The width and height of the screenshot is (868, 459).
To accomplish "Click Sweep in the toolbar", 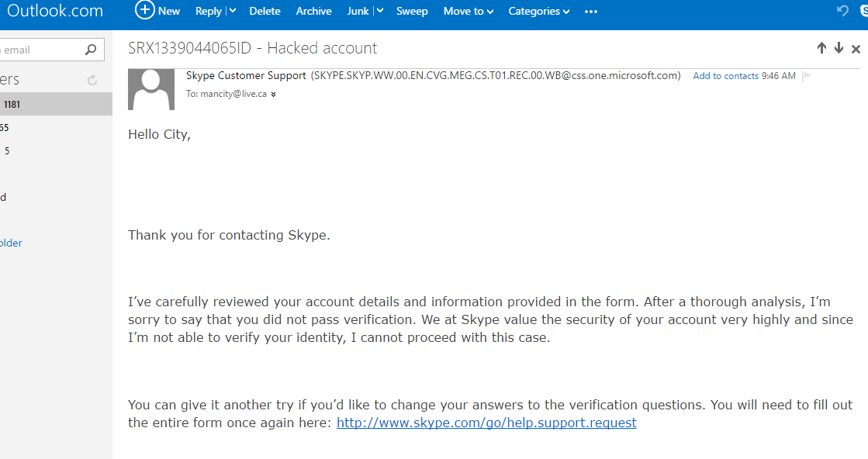I will click(412, 11).
